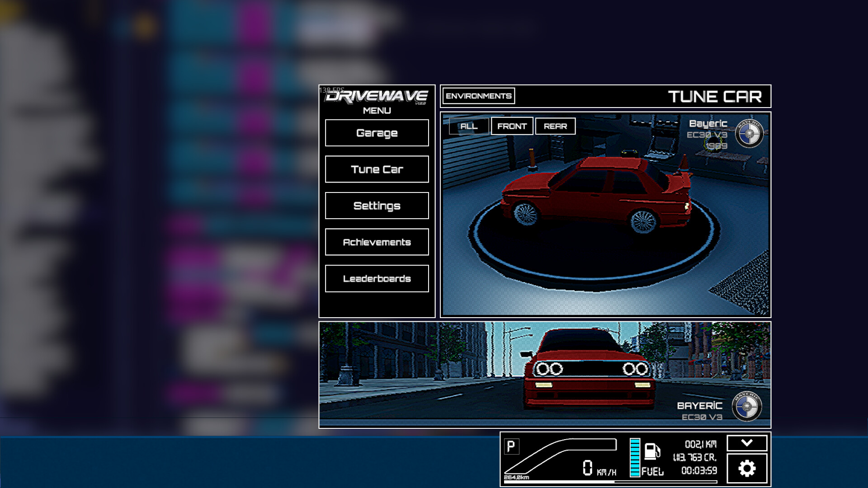Open the Achievements screen
The height and width of the screenshot is (488, 868).
point(377,242)
